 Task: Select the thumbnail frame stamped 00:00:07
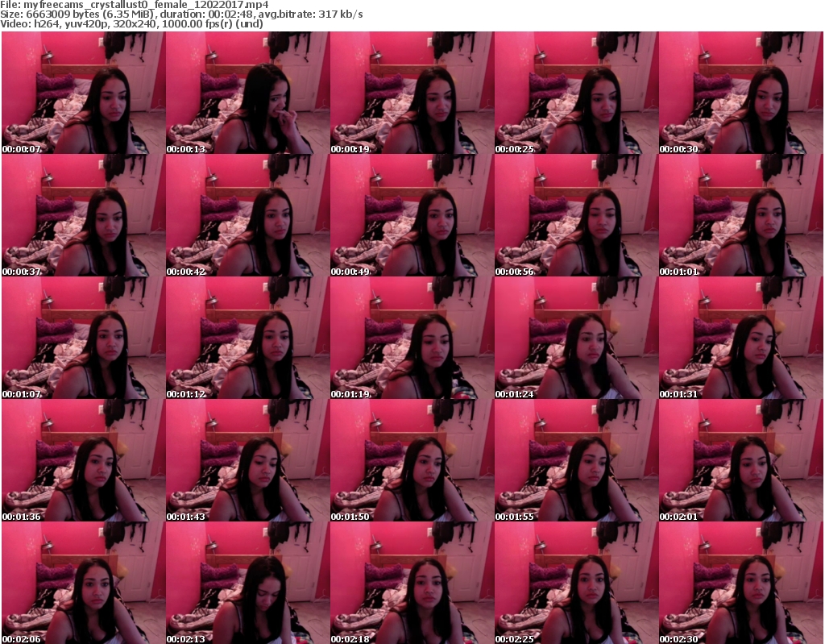click(x=83, y=93)
